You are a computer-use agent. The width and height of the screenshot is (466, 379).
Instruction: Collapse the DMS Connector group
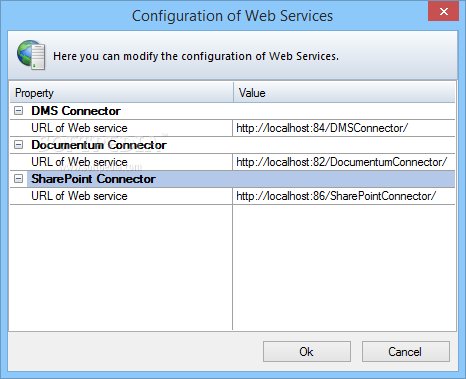tap(19, 111)
